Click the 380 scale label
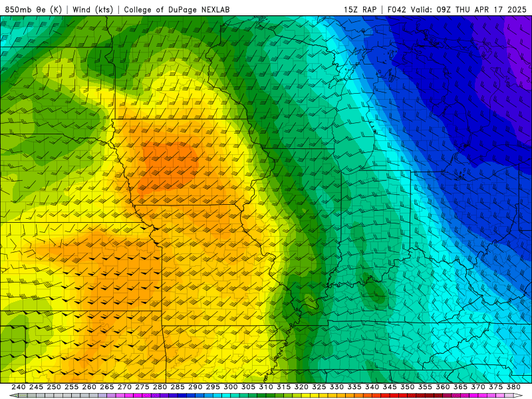This screenshot has height=399, width=532. click(513, 387)
